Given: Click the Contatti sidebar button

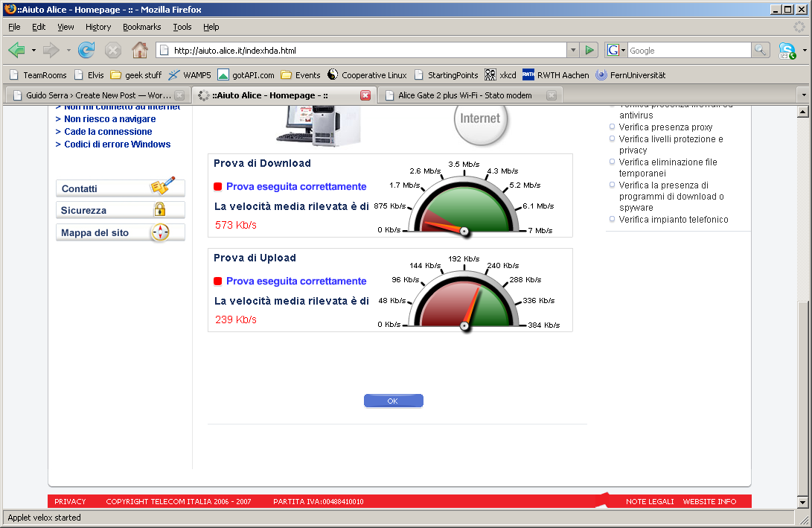Looking at the screenshot, I should 120,188.
